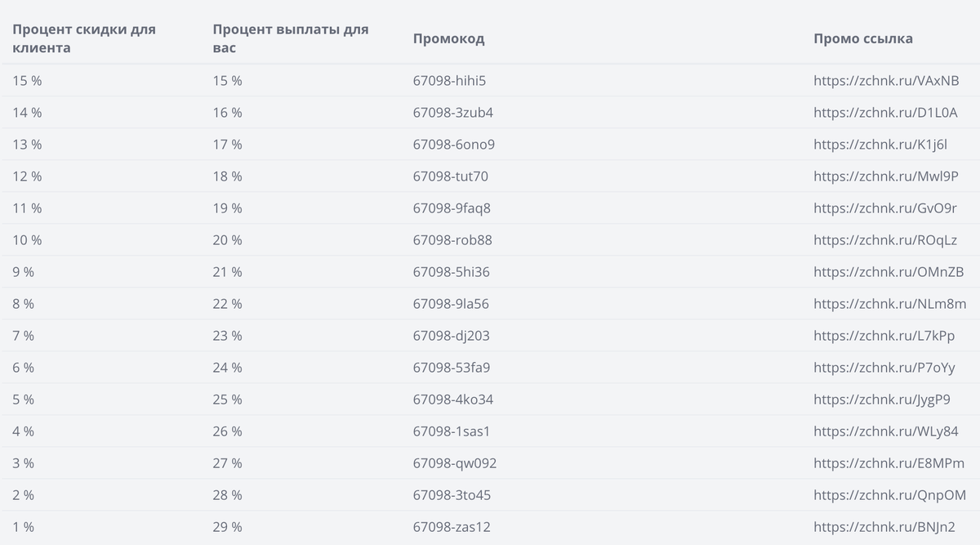Click the Промокод column header

pos(448,38)
